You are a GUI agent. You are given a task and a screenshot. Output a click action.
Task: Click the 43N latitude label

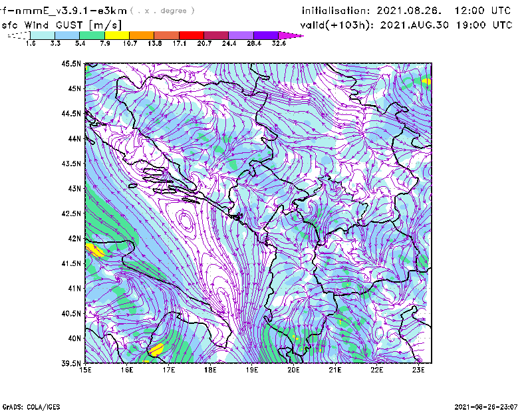click(74, 188)
